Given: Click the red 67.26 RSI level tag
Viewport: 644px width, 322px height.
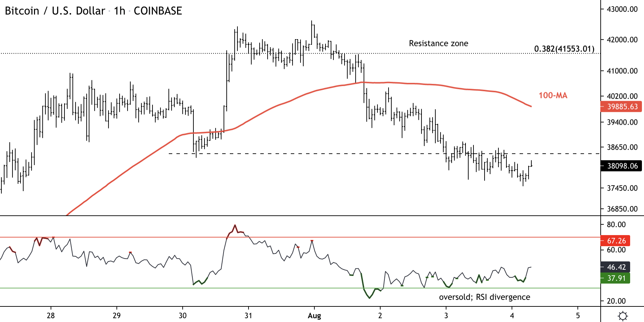Looking at the screenshot, I should pos(616,241).
